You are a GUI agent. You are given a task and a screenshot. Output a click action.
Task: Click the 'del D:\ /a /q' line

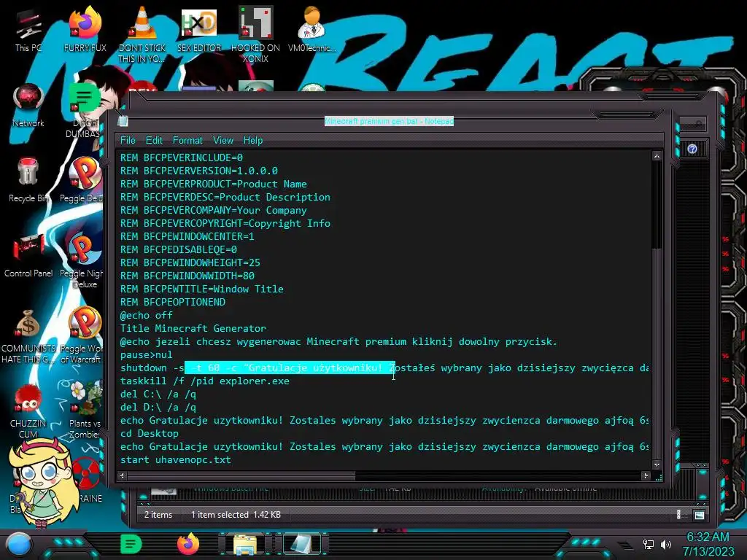click(158, 408)
